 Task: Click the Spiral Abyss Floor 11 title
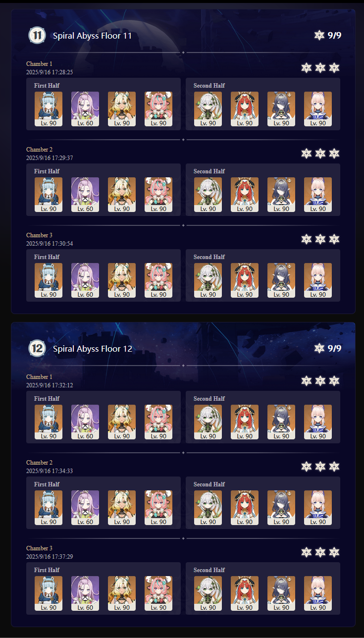(93, 36)
